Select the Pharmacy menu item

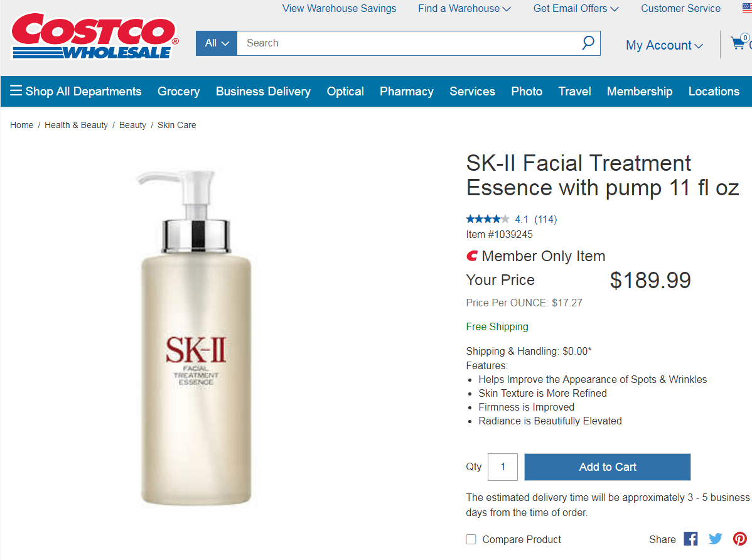(406, 91)
